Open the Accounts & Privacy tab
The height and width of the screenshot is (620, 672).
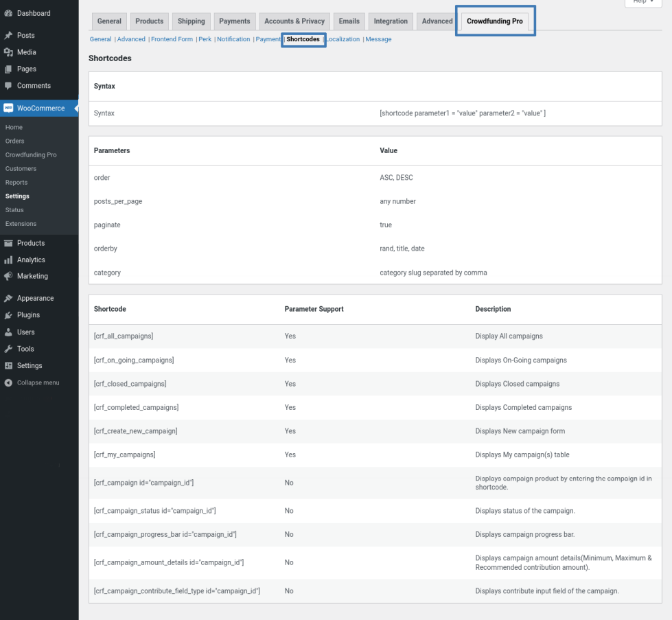294,21
